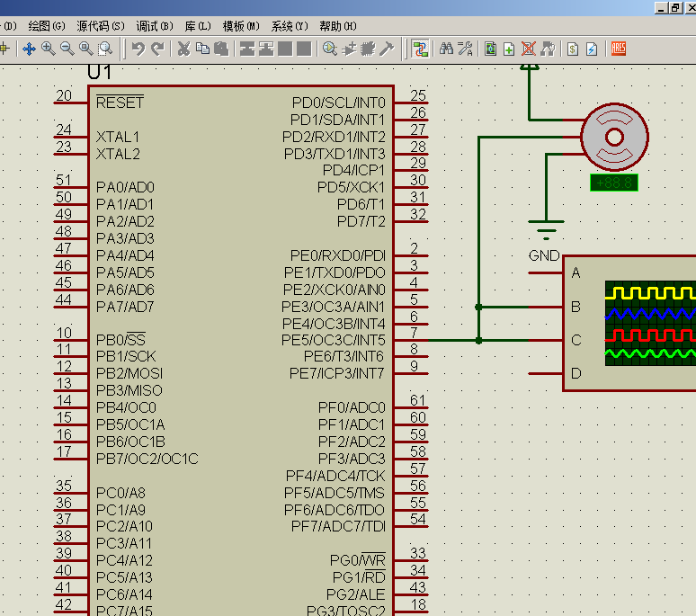
Task: Click the power terminal arrow above the motor
Action: pyautogui.click(x=530, y=67)
